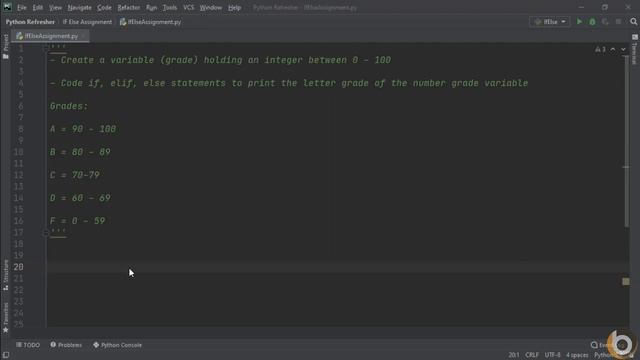Click the text 'Grades:' on line 6

coord(69,107)
